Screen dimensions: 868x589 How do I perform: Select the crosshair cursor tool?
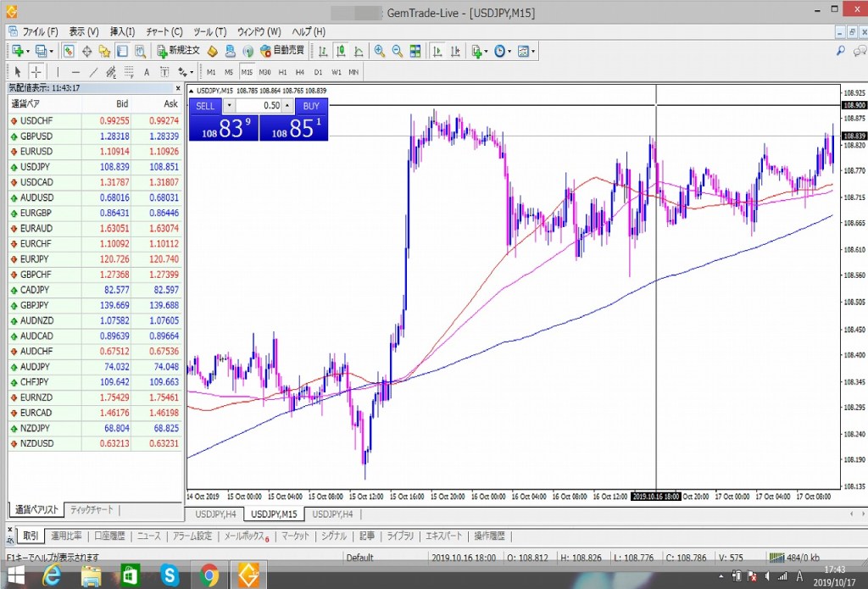[36, 72]
